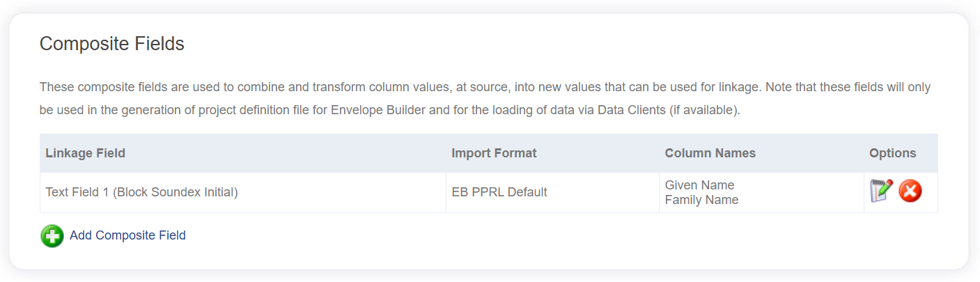This screenshot has height=282, width=980.
Task: Click the Import Format column header
Action: pos(494,153)
